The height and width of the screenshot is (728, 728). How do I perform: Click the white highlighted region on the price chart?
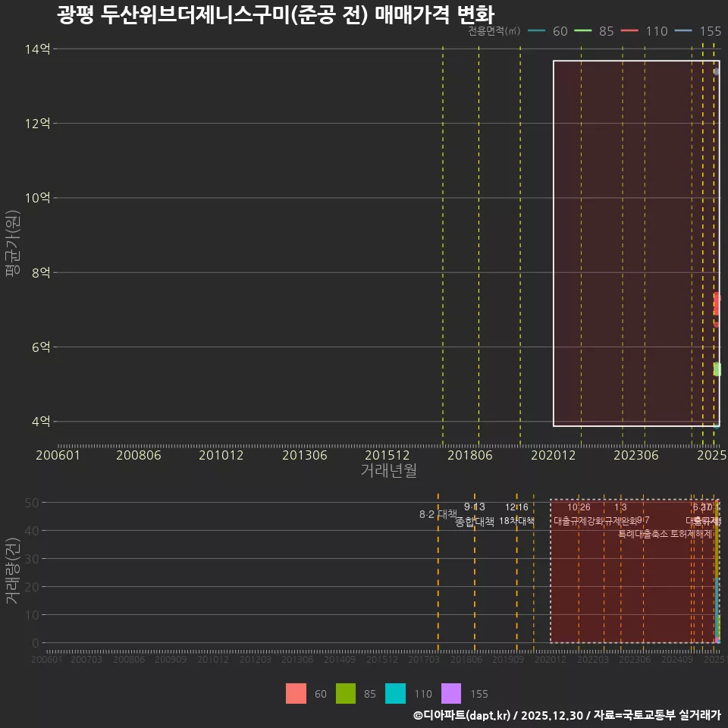(x=637, y=243)
